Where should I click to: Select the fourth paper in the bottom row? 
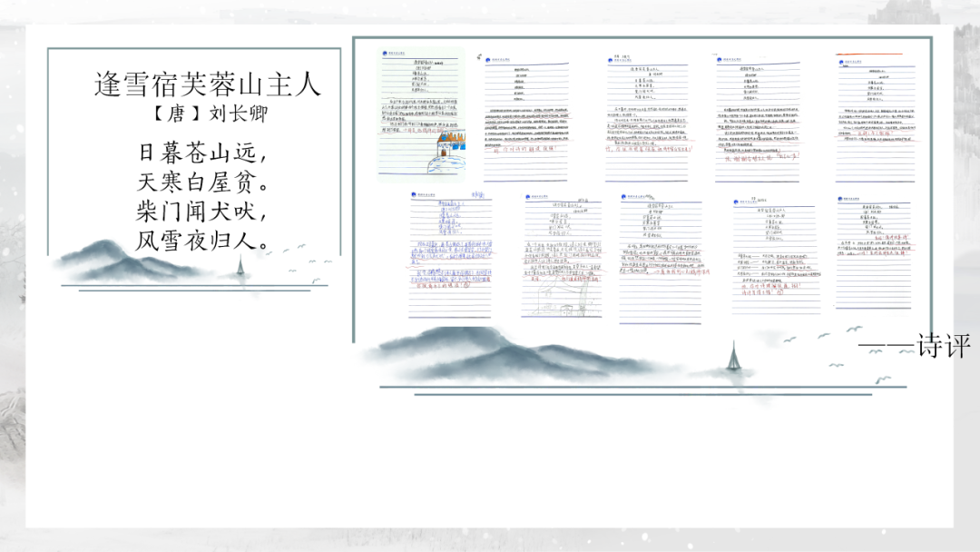[x=773, y=254]
